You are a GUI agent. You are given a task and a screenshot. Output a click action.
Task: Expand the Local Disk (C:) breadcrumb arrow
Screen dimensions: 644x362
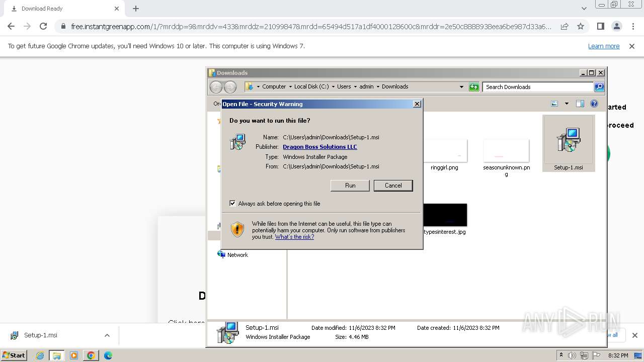[x=333, y=86]
